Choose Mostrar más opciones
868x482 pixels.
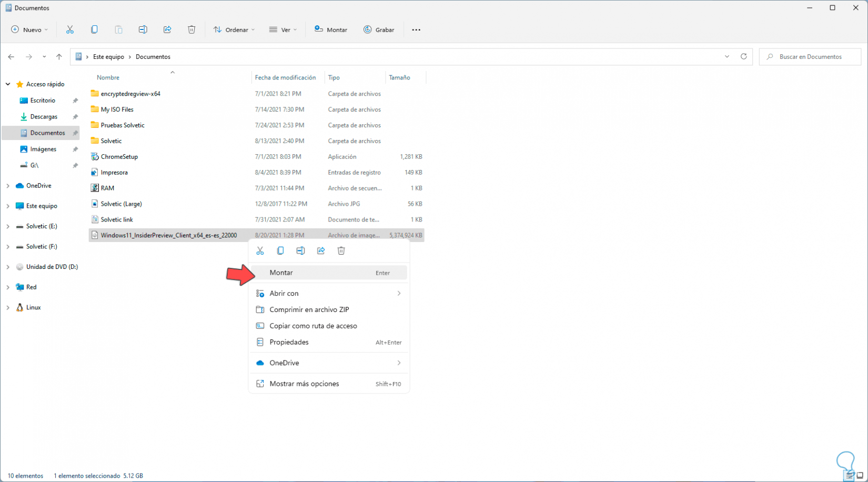point(329,384)
